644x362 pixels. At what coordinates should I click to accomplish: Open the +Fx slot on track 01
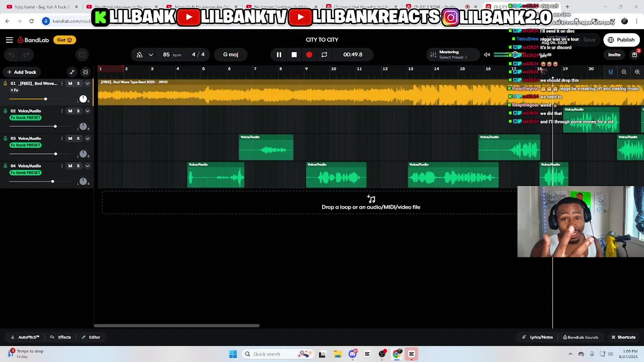pos(14,90)
